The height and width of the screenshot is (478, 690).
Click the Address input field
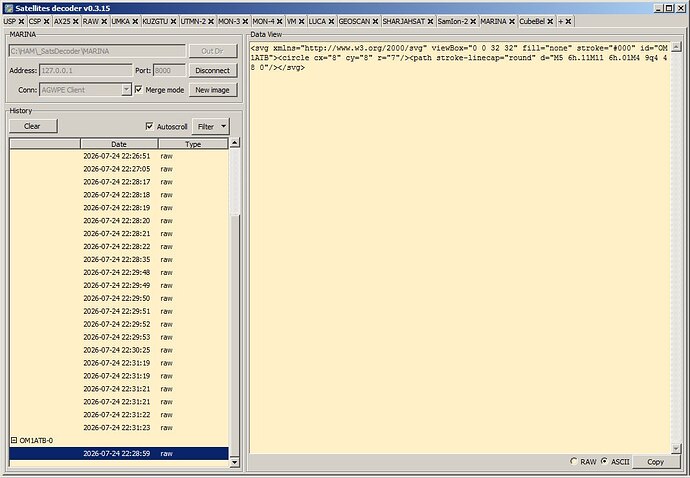[x=85, y=70]
